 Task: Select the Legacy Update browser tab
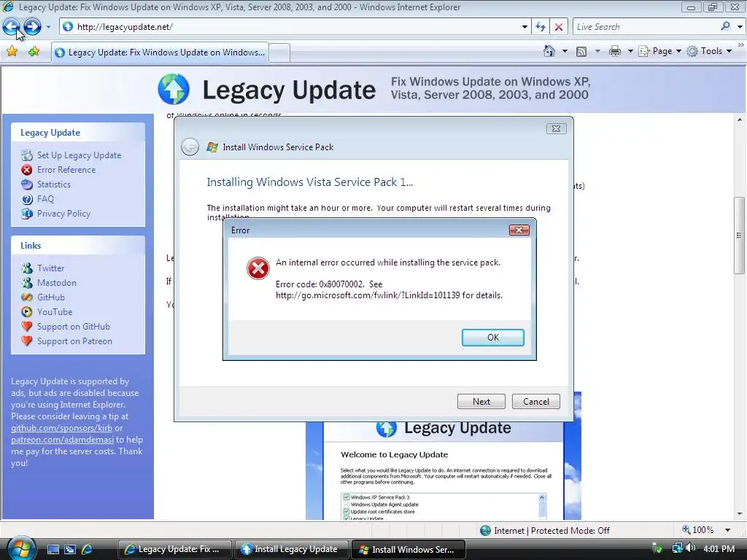[160, 52]
